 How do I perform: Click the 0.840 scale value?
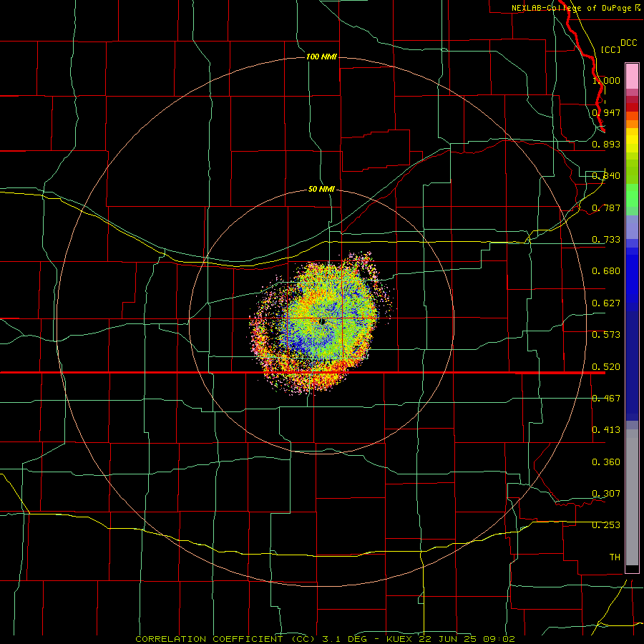(606, 176)
